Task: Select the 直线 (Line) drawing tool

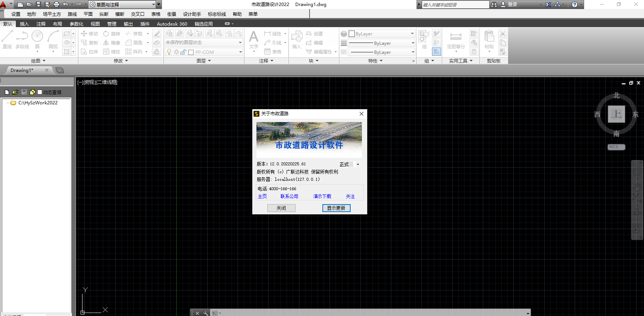Action: point(7,39)
